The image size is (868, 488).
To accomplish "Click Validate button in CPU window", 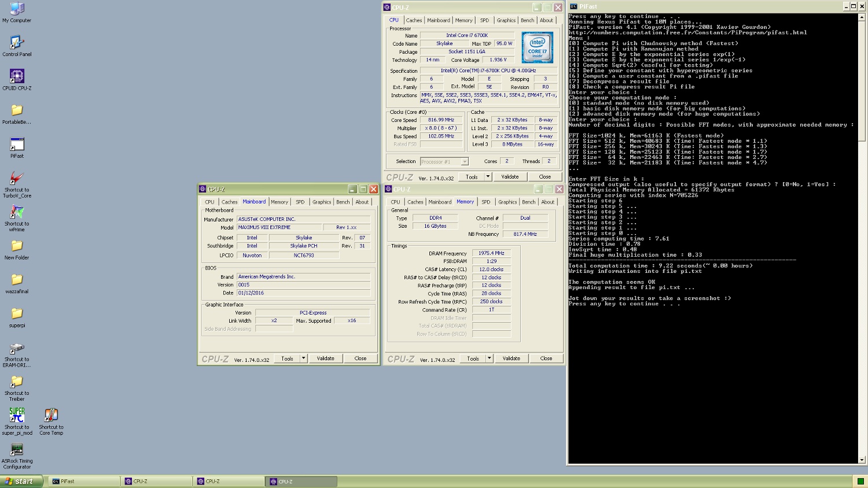I will pos(510,176).
